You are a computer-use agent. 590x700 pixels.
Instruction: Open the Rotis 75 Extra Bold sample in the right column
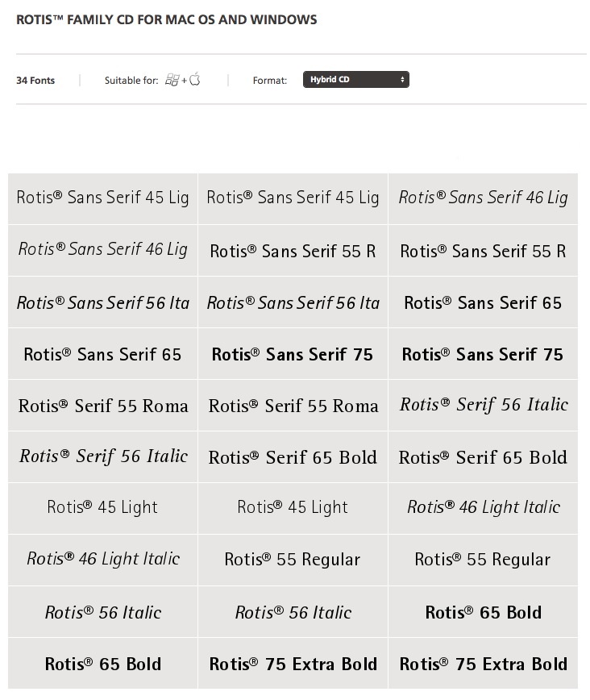(483, 664)
